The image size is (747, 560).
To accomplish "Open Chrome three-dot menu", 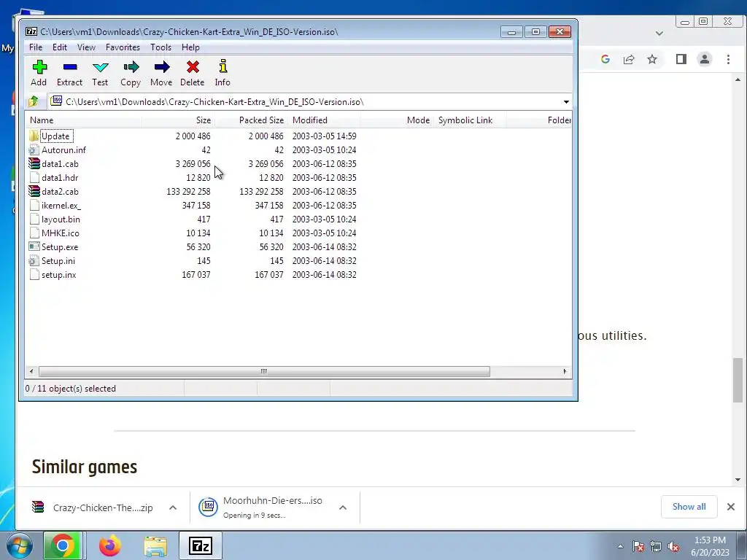I will click(729, 59).
